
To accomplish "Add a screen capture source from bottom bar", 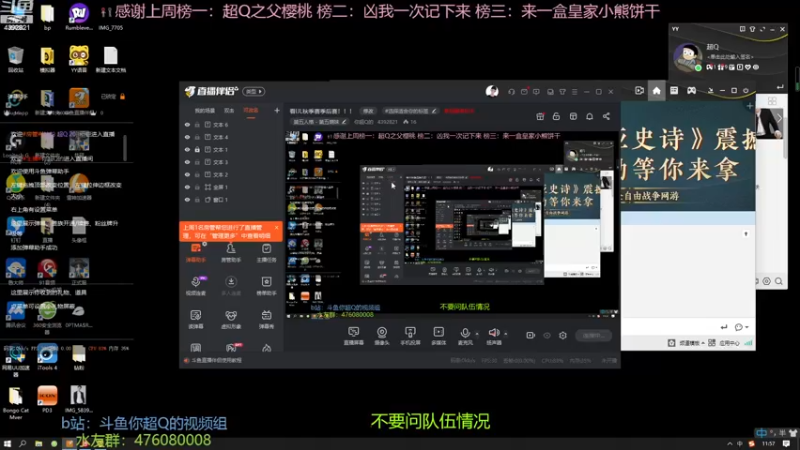I will [353, 336].
